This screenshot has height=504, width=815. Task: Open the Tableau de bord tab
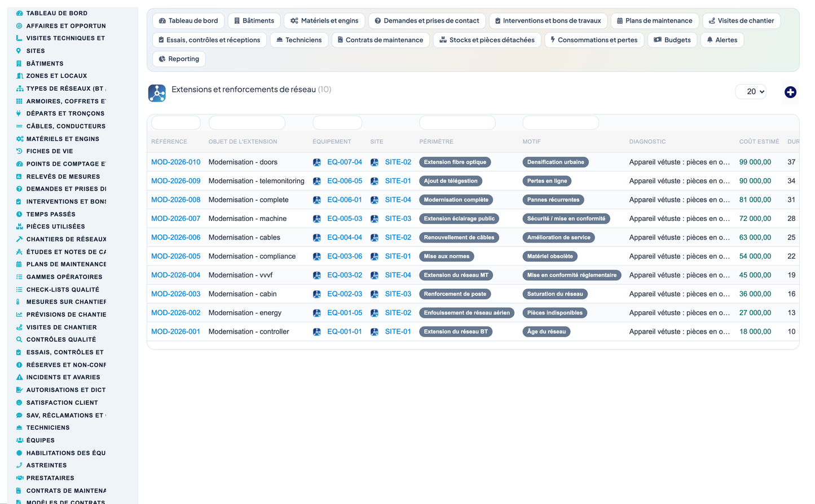click(x=188, y=21)
